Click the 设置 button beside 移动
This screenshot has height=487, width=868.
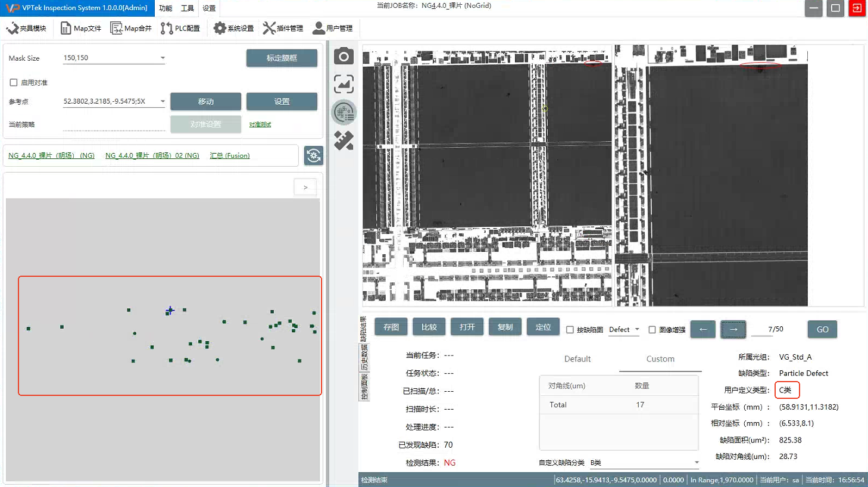tap(282, 102)
